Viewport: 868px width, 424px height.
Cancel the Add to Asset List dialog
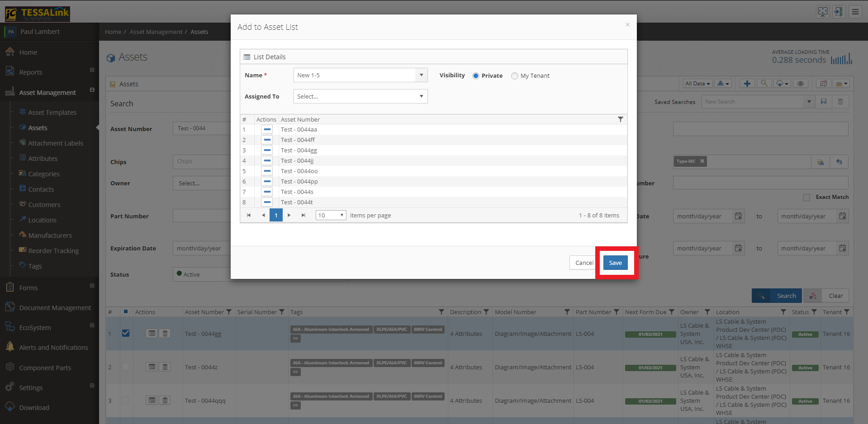click(x=584, y=263)
